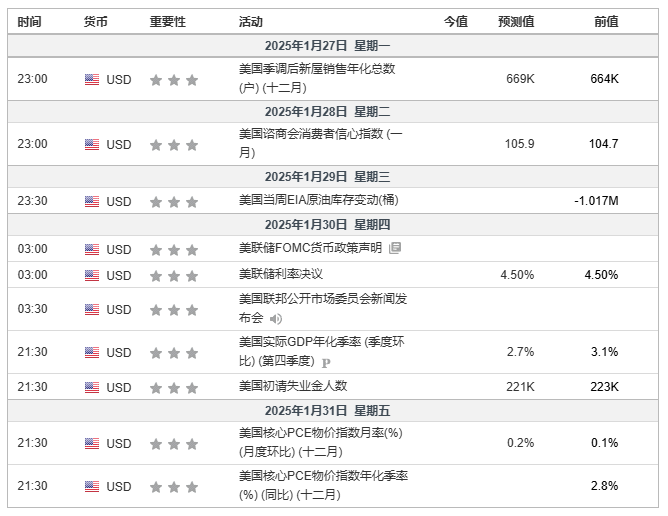Click importance stars in 美联储利率决议 row
Screen dimensions: 668x516
(x=174, y=275)
